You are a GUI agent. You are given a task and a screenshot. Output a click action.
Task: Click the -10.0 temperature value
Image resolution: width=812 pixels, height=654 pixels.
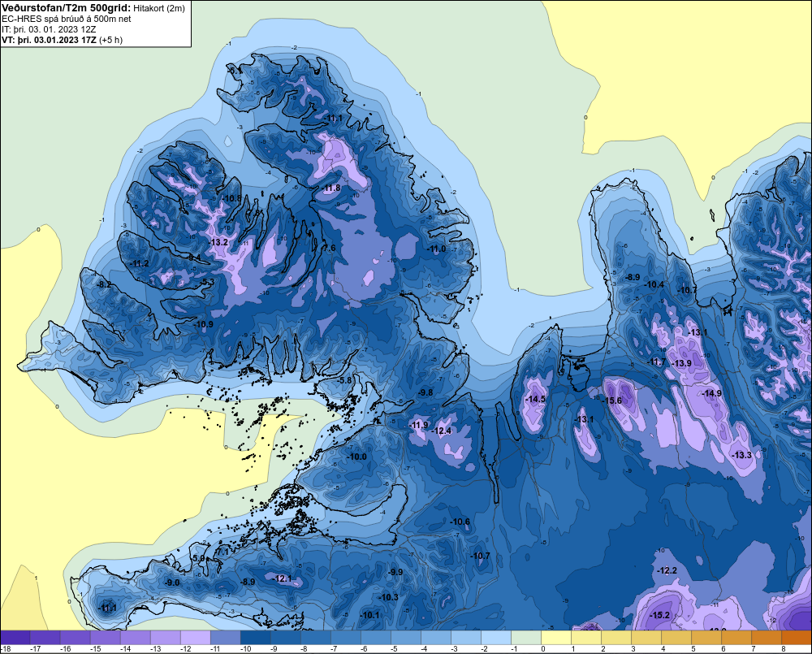357,457
